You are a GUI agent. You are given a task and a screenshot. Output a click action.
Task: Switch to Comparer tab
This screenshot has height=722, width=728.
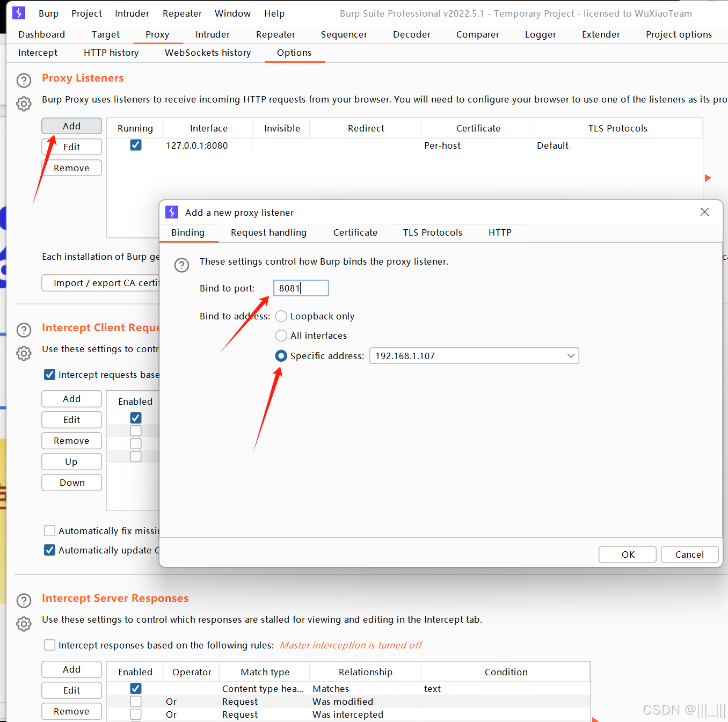(478, 34)
